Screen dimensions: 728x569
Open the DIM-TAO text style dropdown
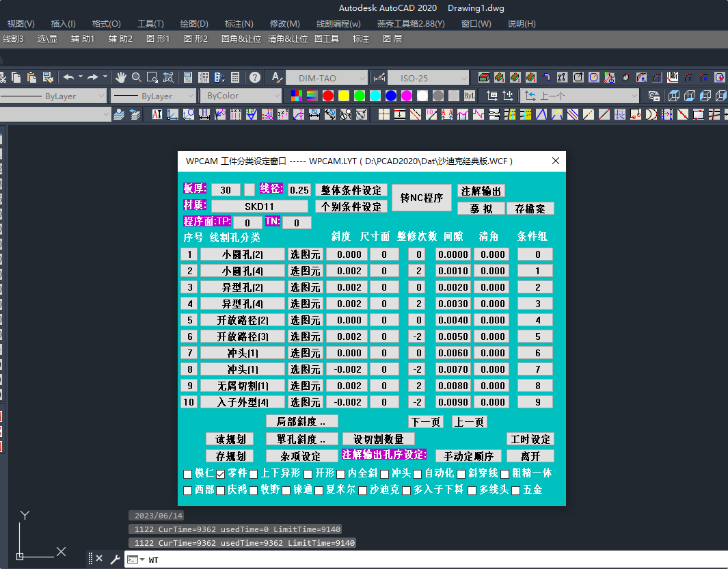click(x=327, y=78)
